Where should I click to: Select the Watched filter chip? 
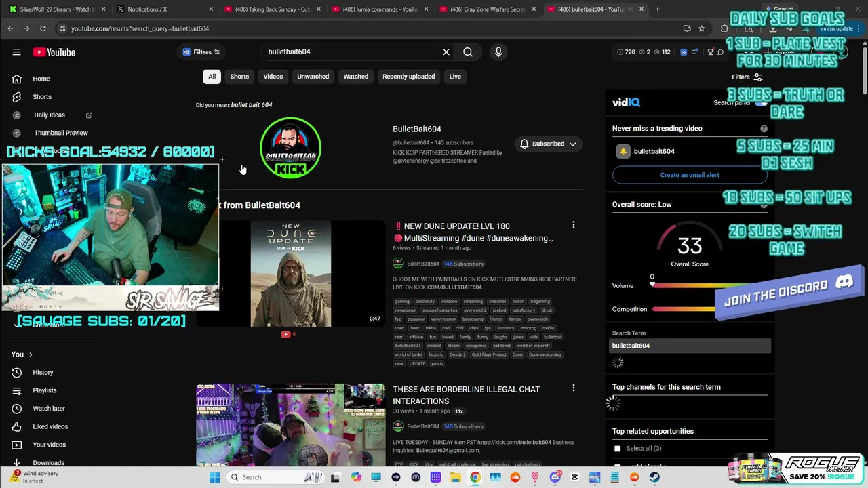(x=356, y=77)
